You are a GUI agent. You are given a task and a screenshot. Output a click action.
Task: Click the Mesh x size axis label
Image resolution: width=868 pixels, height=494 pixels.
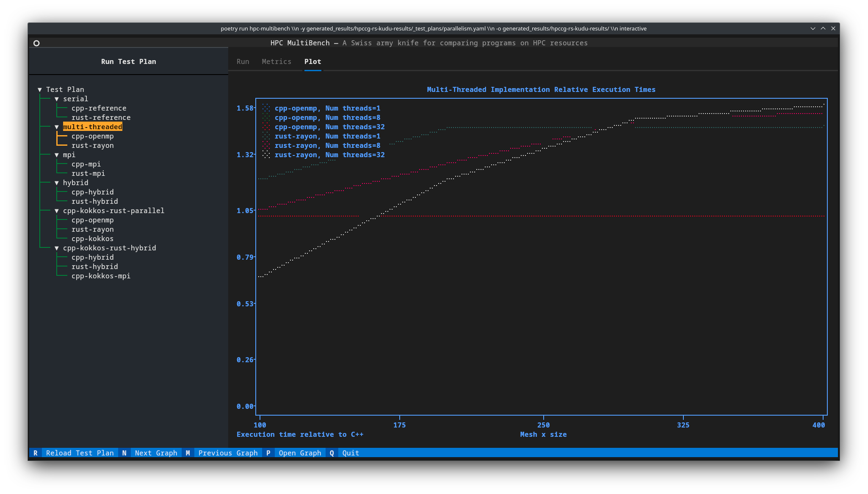pos(543,434)
